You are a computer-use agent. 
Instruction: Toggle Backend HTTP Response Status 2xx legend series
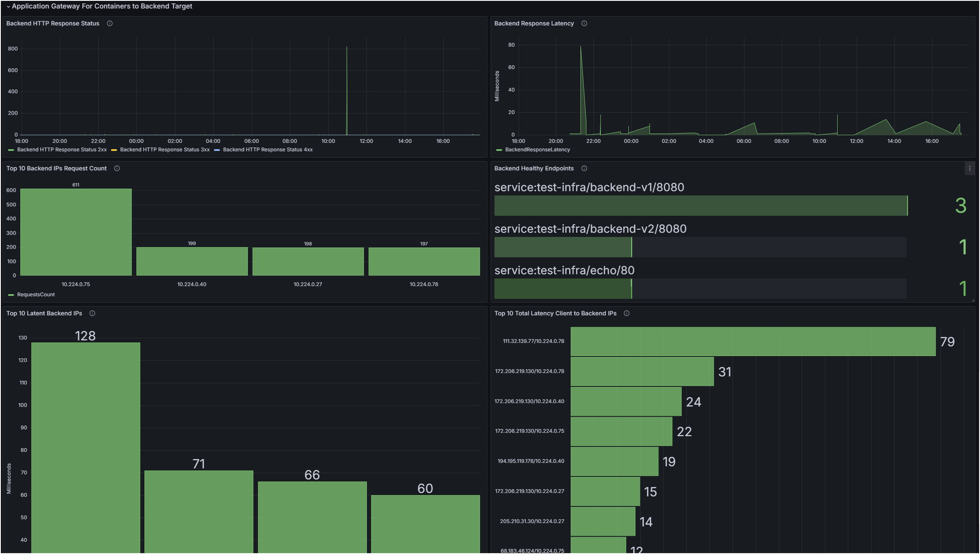61,150
